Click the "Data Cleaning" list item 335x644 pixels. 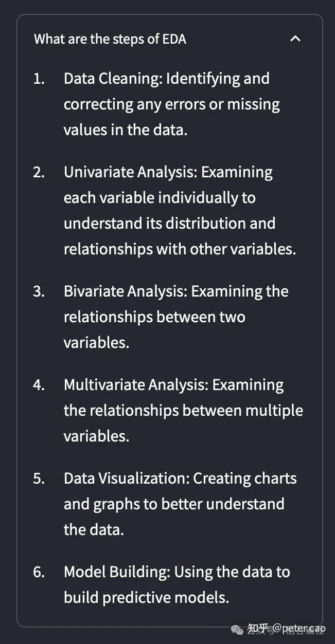click(x=112, y=79)
